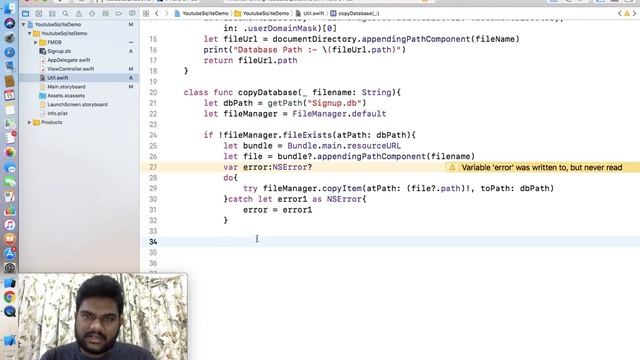The height and width of the screenshot is (360, 640).
Task: Go forward with editor forward arrow
Action: point(167,13)
